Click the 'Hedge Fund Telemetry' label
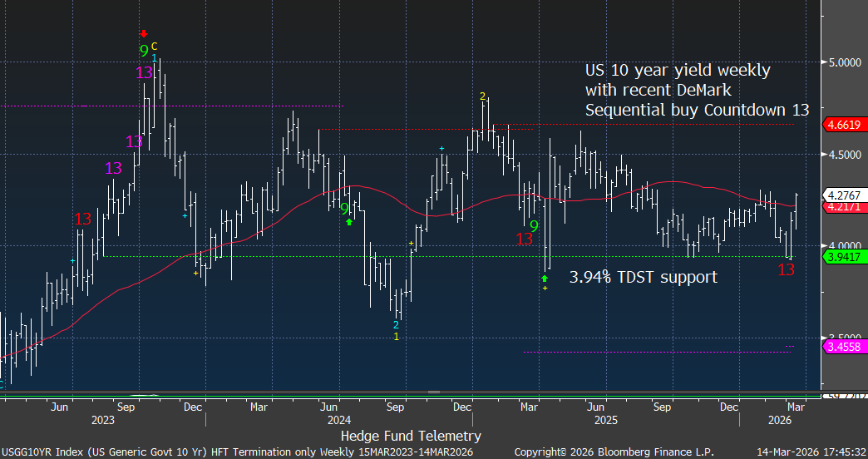The height and width of the screenshot is (459, 868). point(411,436)
